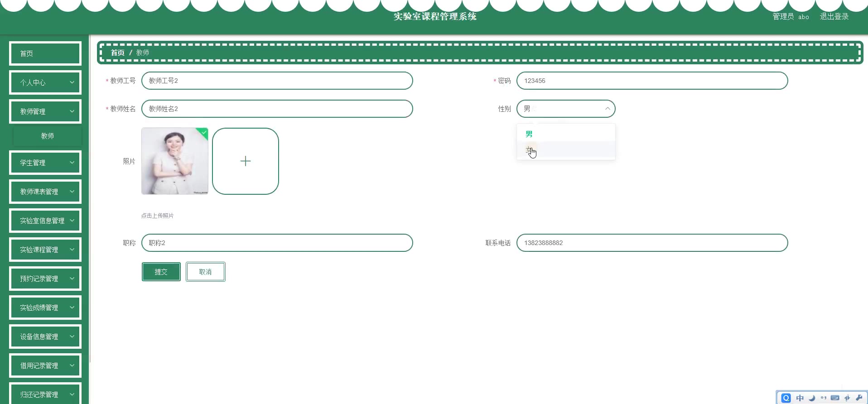Click the 点击上传照片 hint text
The image size is (868, 404).
pos(158,216)
